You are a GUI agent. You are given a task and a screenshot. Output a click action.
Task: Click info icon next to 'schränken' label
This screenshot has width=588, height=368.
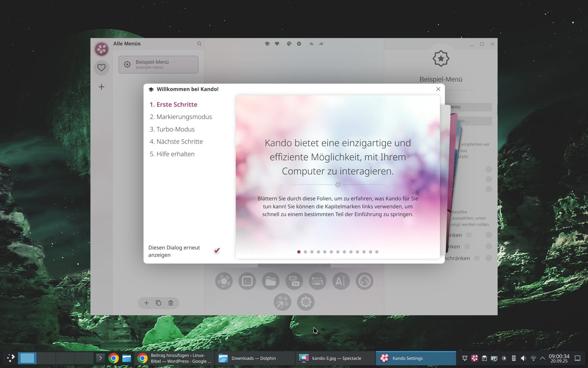(477, 258)
